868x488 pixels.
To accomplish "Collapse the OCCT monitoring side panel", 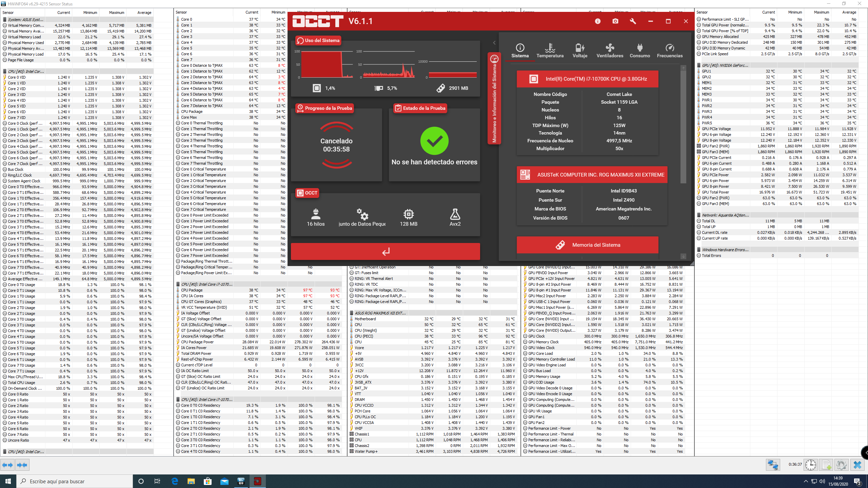I will coord(494,43).
